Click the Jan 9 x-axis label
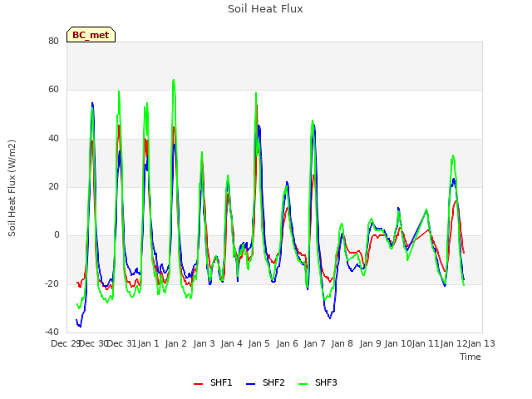Viewport: 532px width, 399px height. [371, 343]
